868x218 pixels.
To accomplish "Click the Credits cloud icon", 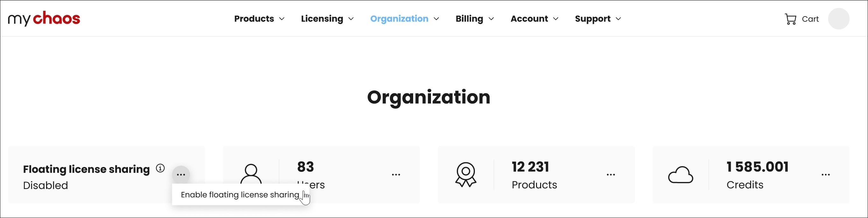I will [680, 175].
